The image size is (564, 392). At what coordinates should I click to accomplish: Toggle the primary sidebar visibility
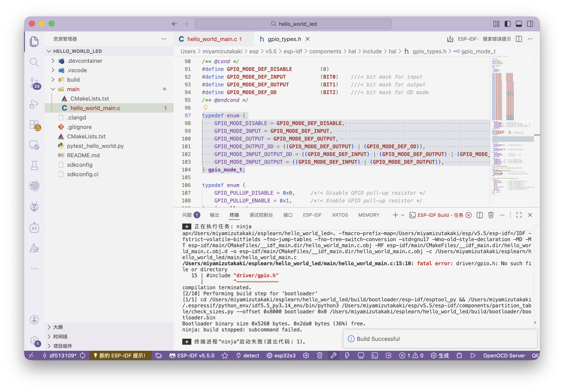coord(507,24)
